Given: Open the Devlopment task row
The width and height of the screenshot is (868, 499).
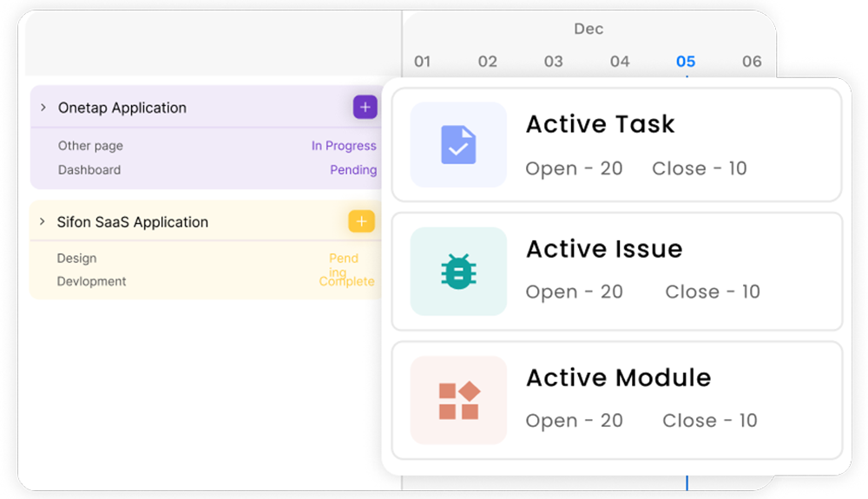Looking at the screenshot, I should pos(91,281).
